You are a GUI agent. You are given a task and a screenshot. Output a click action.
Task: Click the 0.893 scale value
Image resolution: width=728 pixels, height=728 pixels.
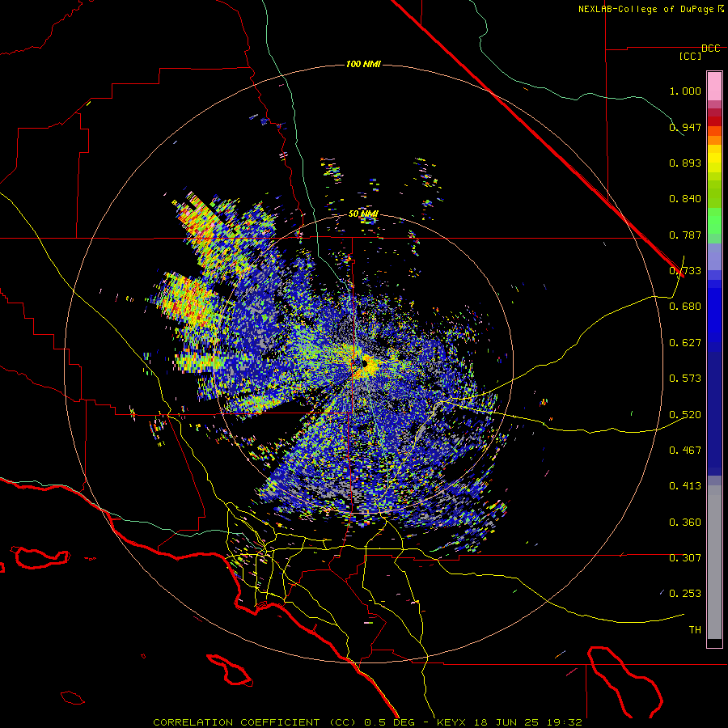point(685,163)
